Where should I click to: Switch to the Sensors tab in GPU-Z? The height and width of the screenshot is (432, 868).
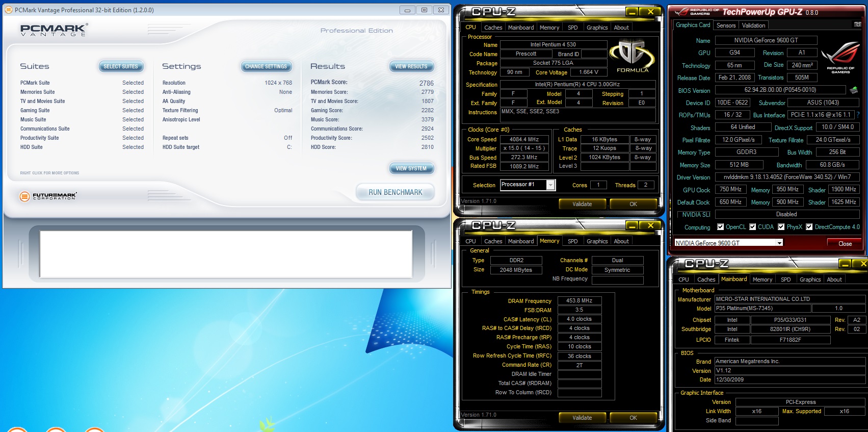point(726,26)
